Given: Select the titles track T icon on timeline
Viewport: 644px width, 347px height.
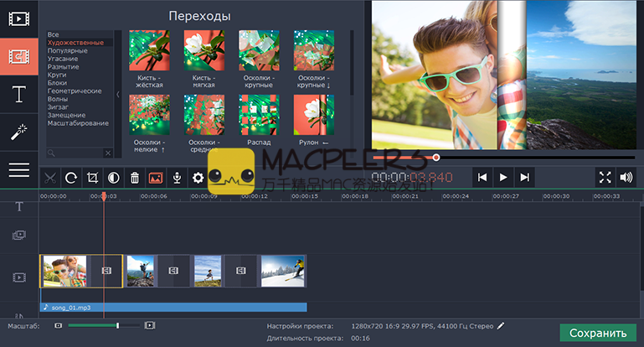Looking at the screenshot, I should pos(19,207).
